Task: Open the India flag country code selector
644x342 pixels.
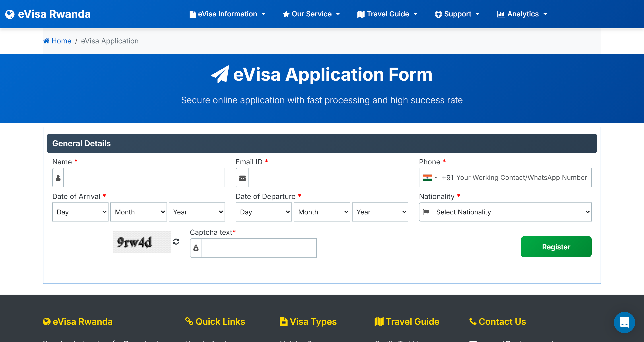Action: (430, 177)
